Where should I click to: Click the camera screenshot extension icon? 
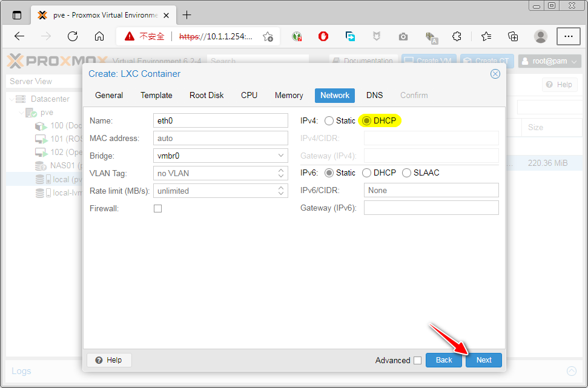click(403, 36)
